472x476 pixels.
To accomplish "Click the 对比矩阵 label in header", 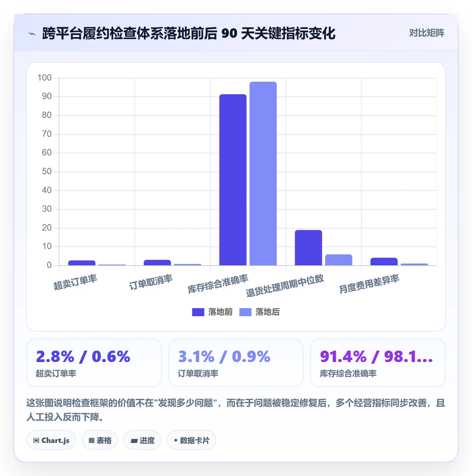I will click(426, 33).
